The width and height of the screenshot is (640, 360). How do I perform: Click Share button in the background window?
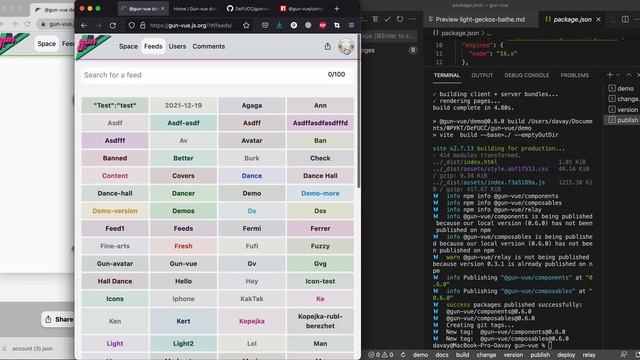click(x=58, y=319)
